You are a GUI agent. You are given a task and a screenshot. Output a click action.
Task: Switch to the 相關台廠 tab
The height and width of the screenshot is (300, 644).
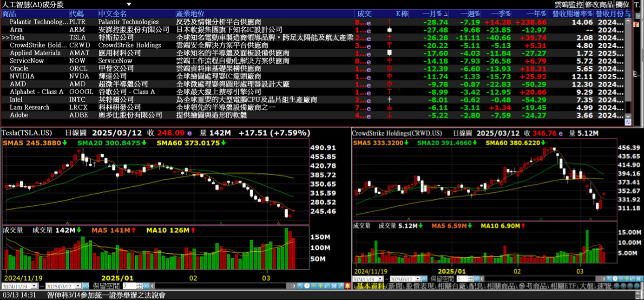tap(452, 286)
